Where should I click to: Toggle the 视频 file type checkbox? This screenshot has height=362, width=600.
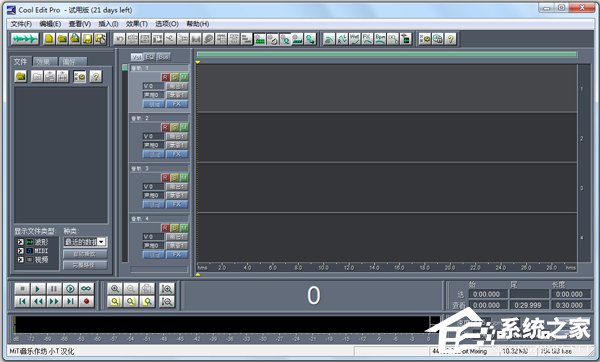pos(21,260)
